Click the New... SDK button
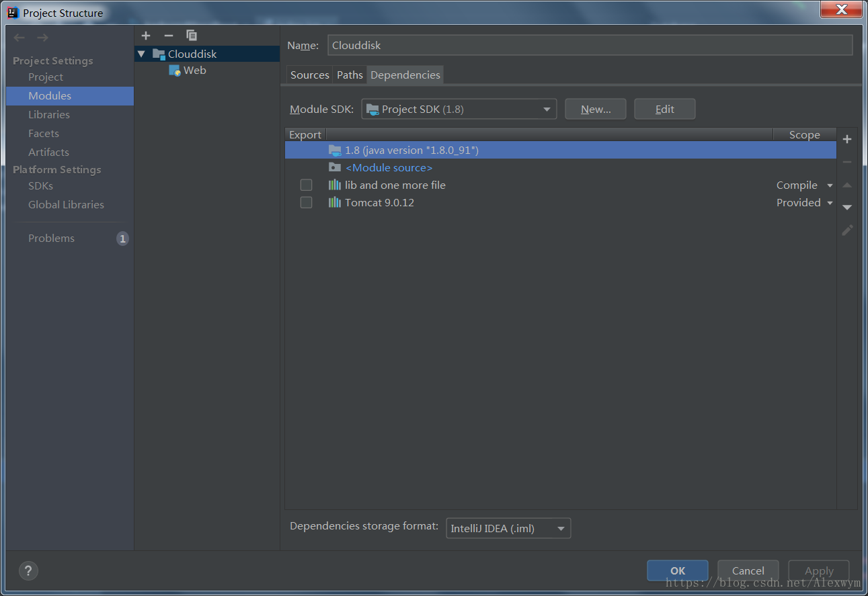 (596, 109)
